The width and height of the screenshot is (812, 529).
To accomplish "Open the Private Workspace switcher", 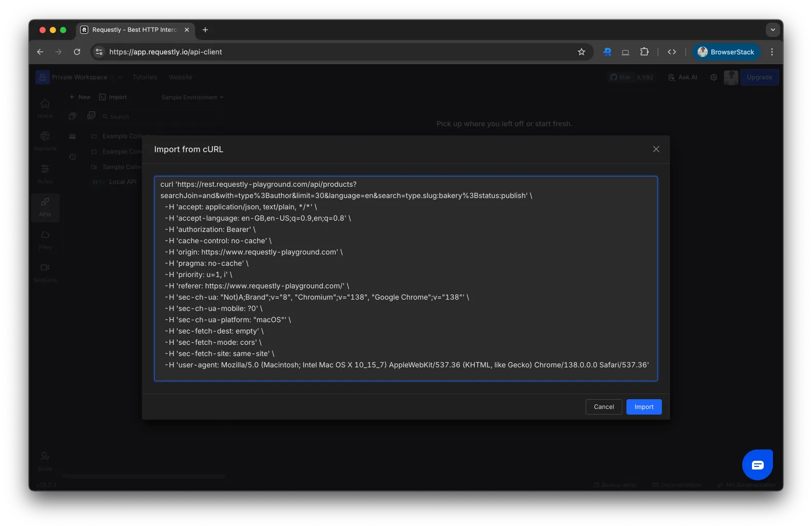I will [x=80, y=77].
